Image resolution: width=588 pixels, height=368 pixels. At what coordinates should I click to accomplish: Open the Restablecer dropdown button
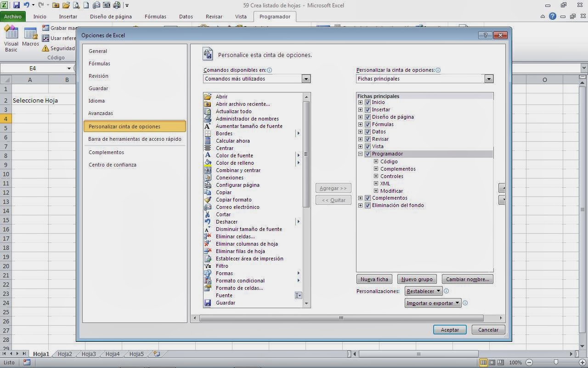click(424, 291)
